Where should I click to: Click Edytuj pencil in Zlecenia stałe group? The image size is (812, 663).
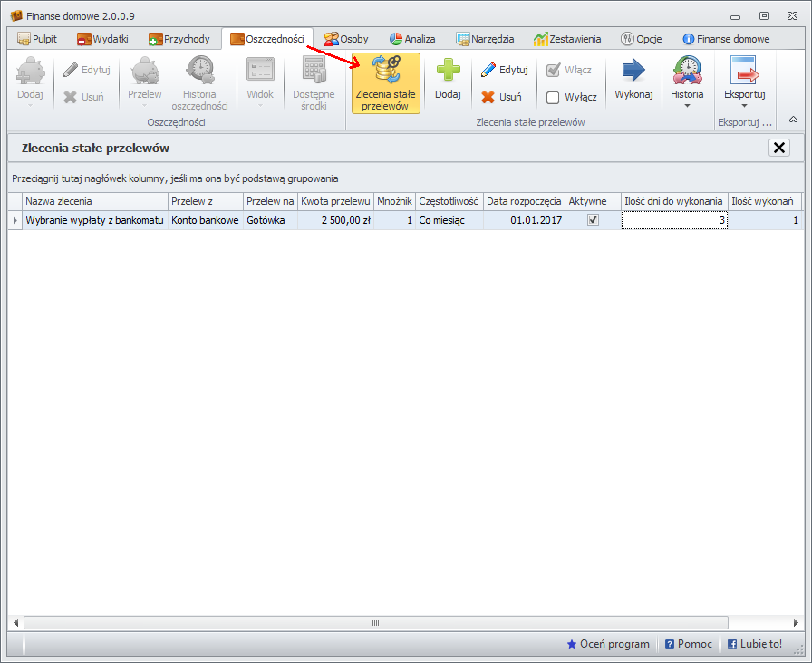click(504, 70)
